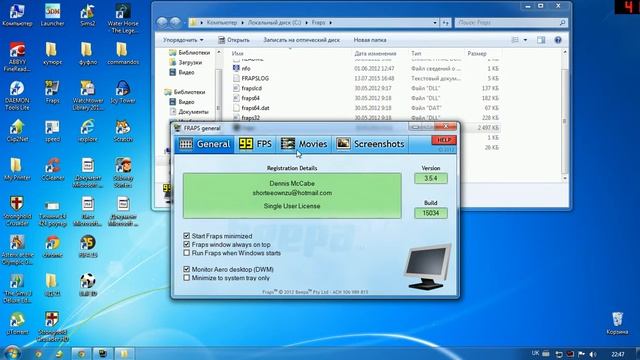Select the General tab in Fraps
This screenshot has height=360, width=640.
click(x=205, y=144)
